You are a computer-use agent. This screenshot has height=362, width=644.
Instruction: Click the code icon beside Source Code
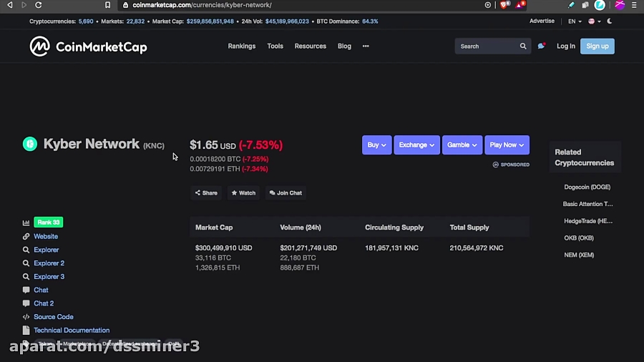coord(26,317)
